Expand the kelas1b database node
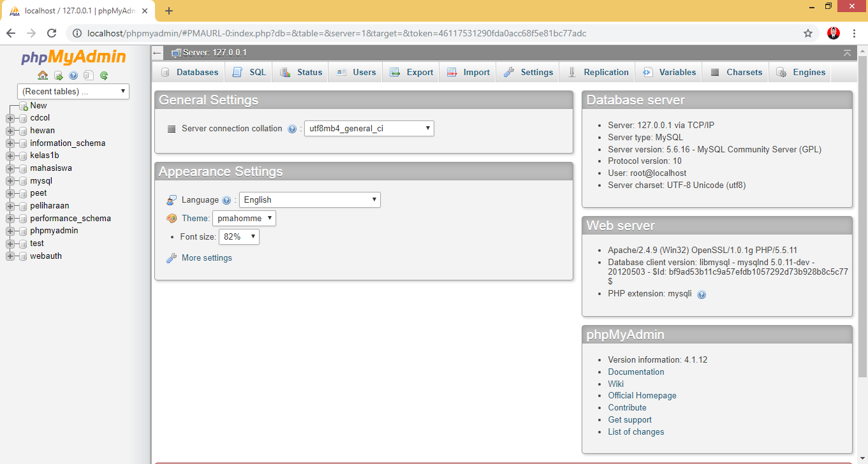The height and width of the screenshot is (464, 868). point(10,156)
